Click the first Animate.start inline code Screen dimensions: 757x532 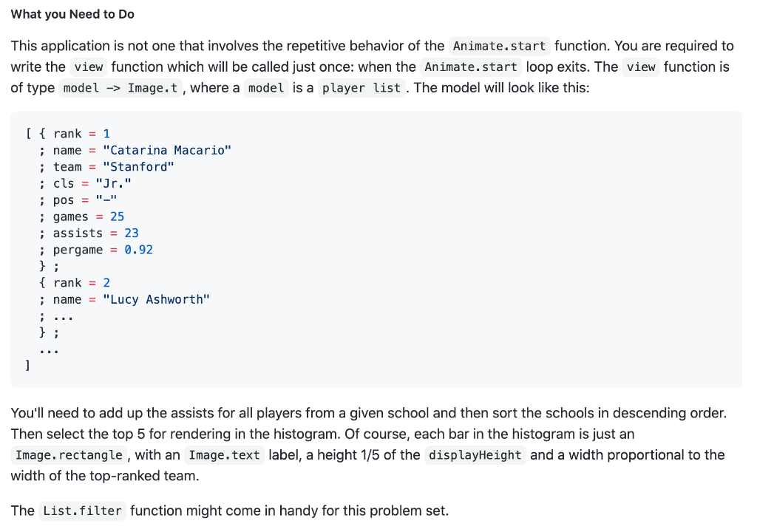point(499,47)
